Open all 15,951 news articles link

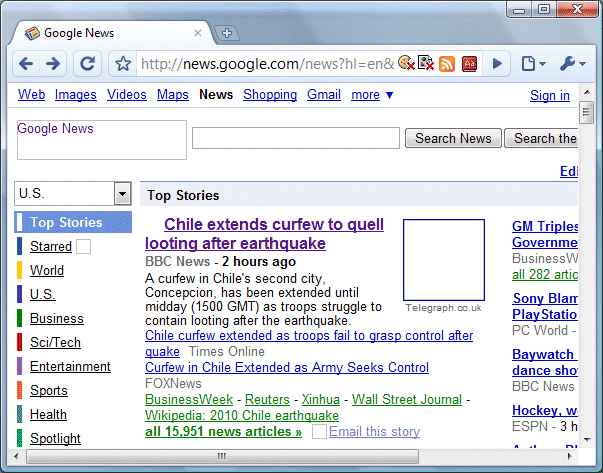pos(223,432)
